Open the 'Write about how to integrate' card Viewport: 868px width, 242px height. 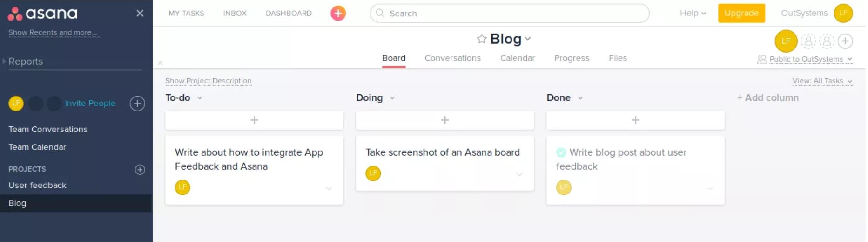254,170
